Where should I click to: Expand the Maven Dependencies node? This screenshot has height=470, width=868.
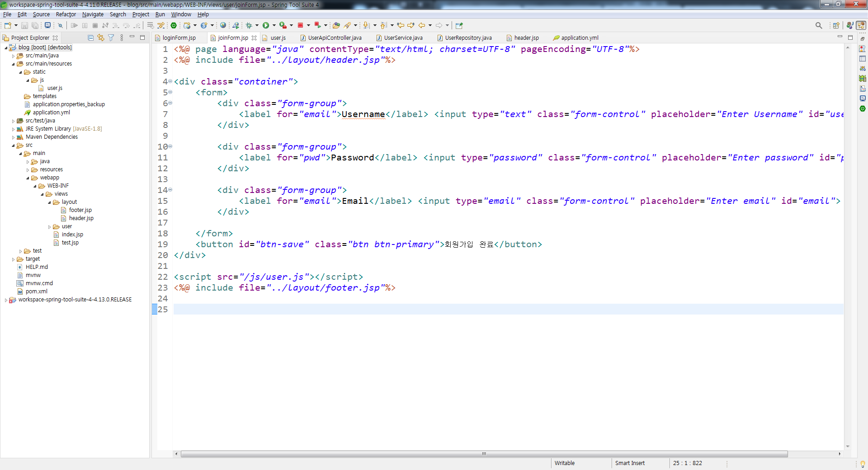[13, 137]
